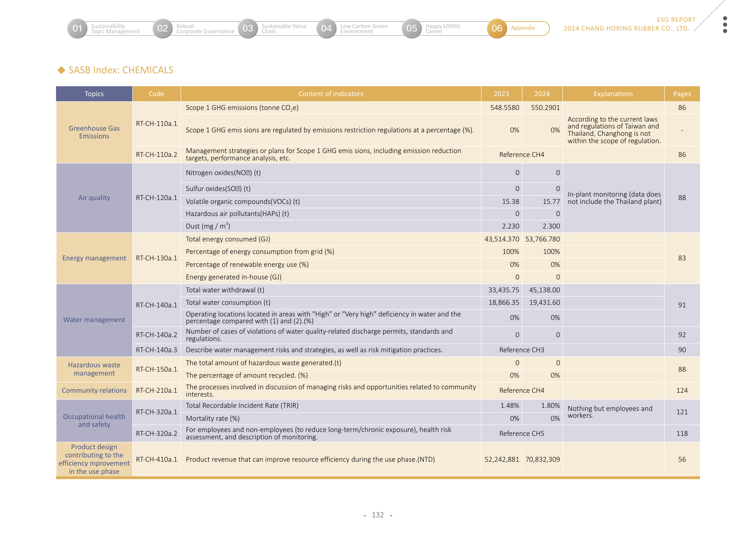Open the three-dot menu at top right
The height and width of the screenshot is (535, 756).
tap(725, 25)
